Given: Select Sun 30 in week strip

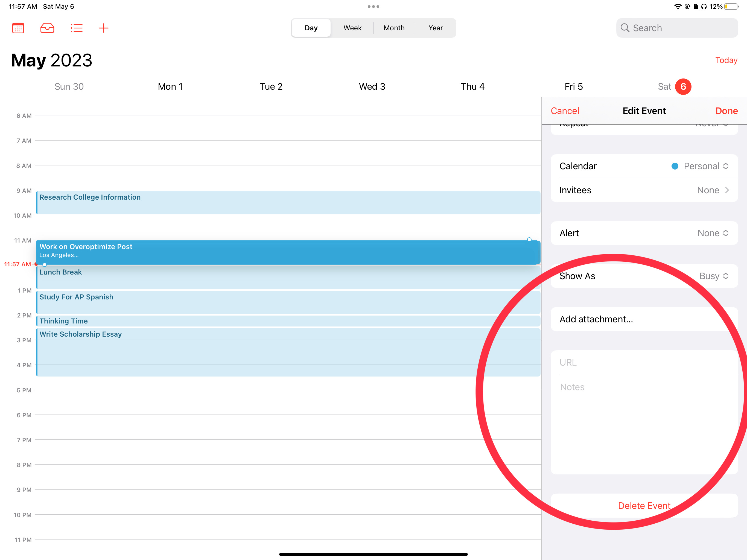Looking at the screenshot, I should [69, 86].
